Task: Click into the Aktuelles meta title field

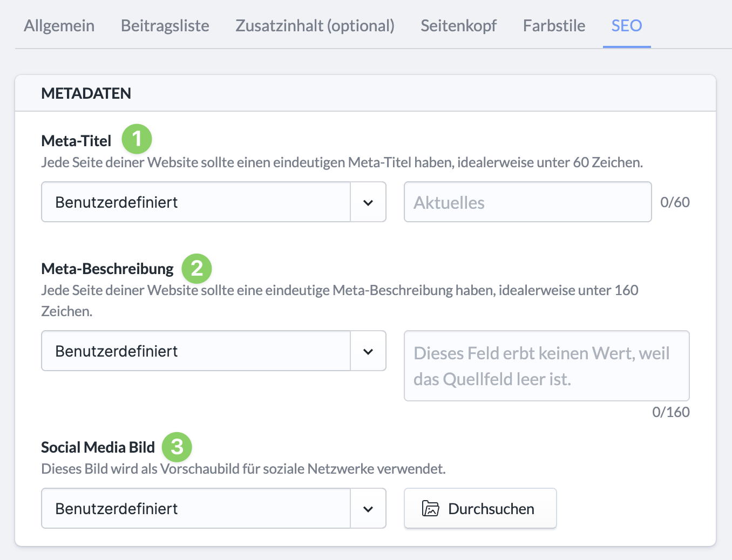Action: [527, 202]
